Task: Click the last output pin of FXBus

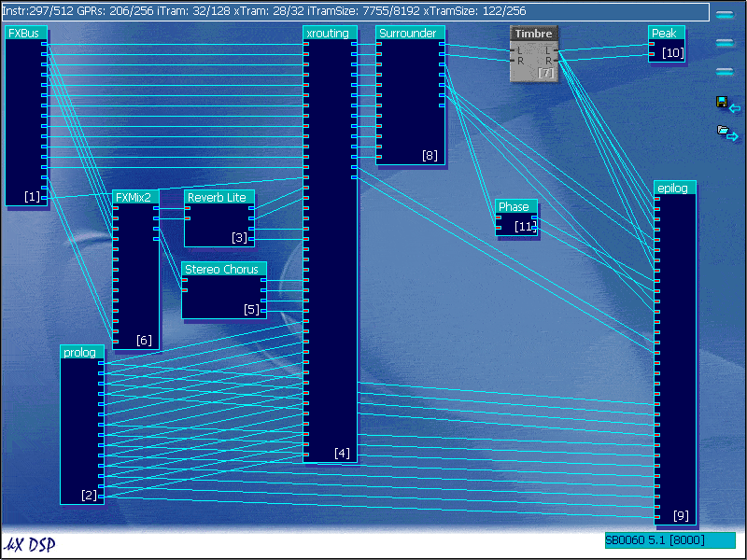Action: [44, 198]
